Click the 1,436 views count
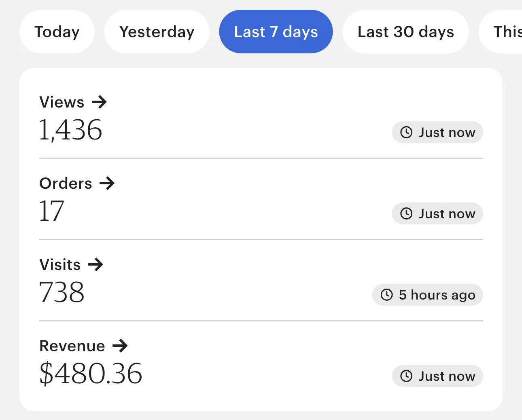Screen dimensions: 522x420 pos(70,130)
